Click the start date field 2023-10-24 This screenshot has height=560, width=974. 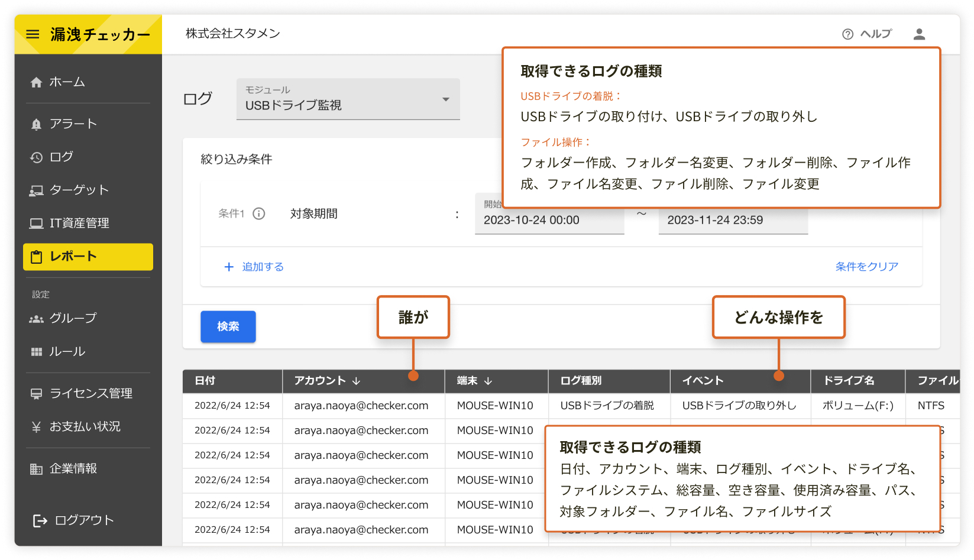tap(549, 214)
